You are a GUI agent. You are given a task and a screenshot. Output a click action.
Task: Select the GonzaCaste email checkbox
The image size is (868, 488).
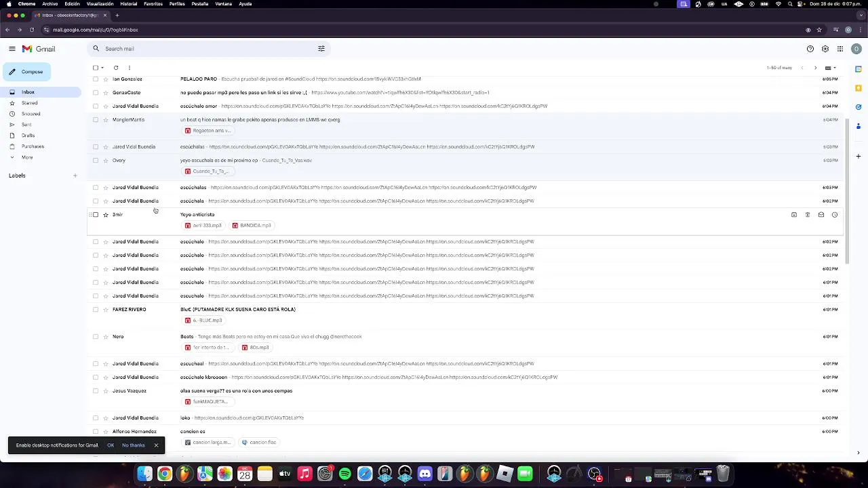pyautogui.click(x=96, y=93)
